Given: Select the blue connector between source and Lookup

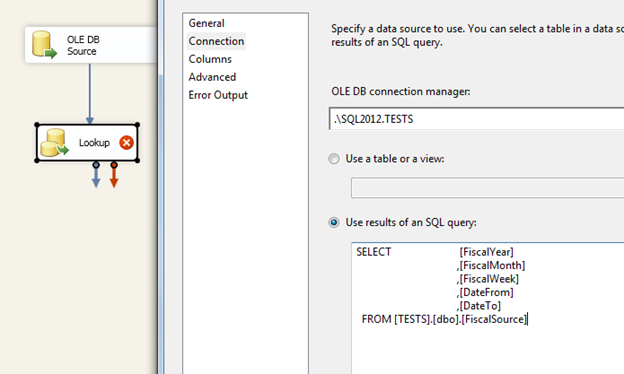Looking at the screenshot, I should pyautogui.click(x=90, y=94).
